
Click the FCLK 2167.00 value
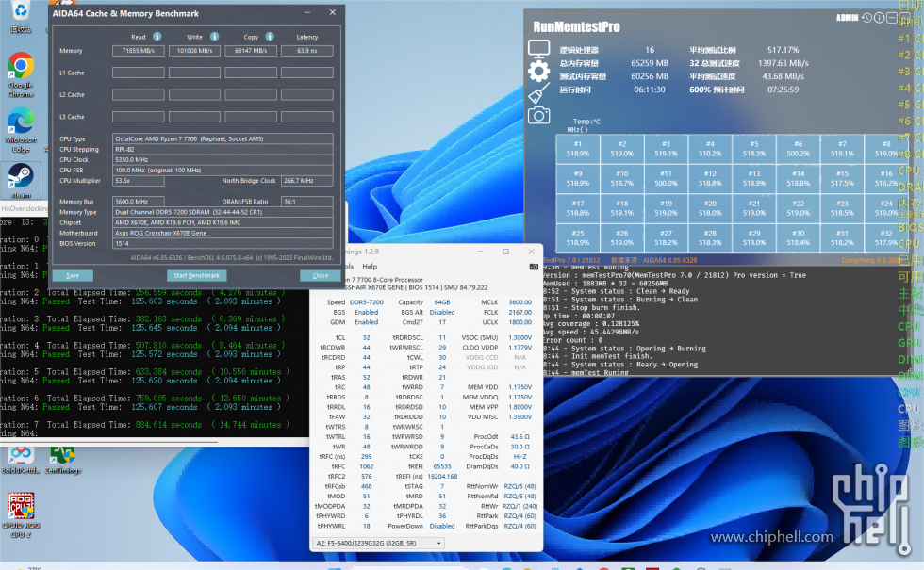520,312
